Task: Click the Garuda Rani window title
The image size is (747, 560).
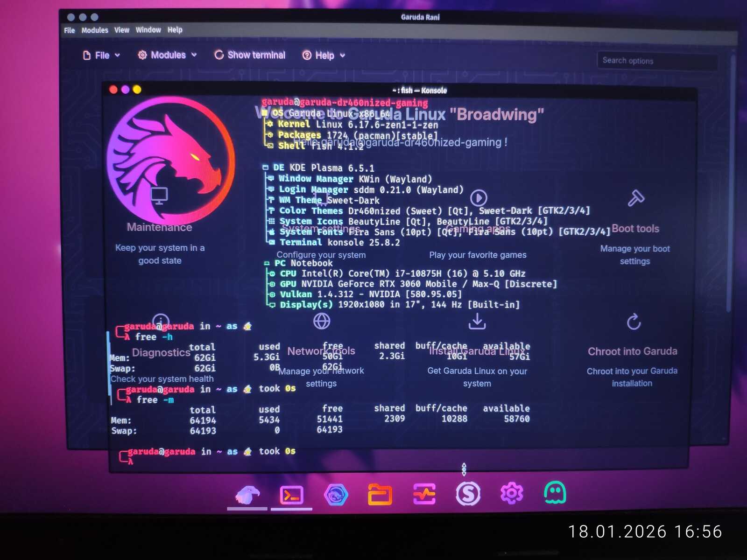Action: tap(420, 17)
